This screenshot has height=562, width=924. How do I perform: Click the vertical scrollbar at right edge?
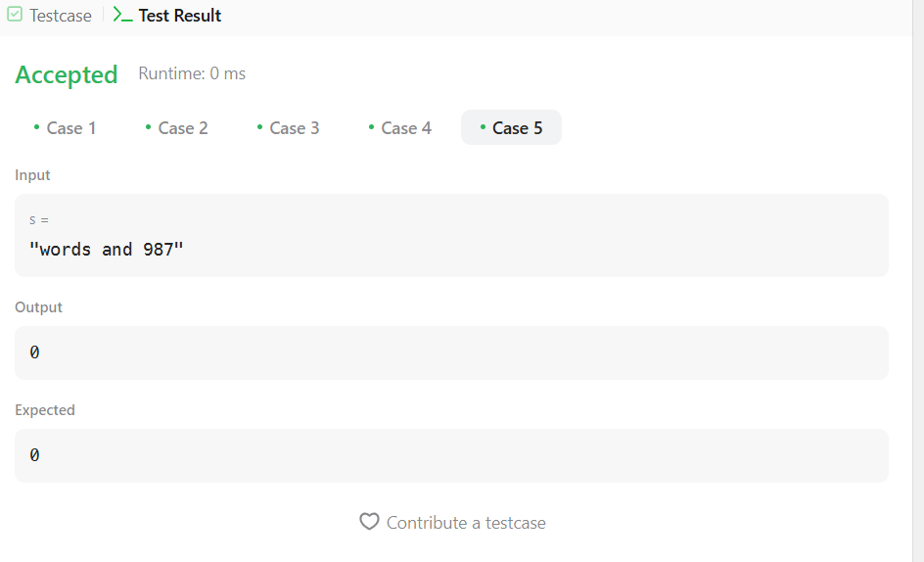tap(918, 281)
